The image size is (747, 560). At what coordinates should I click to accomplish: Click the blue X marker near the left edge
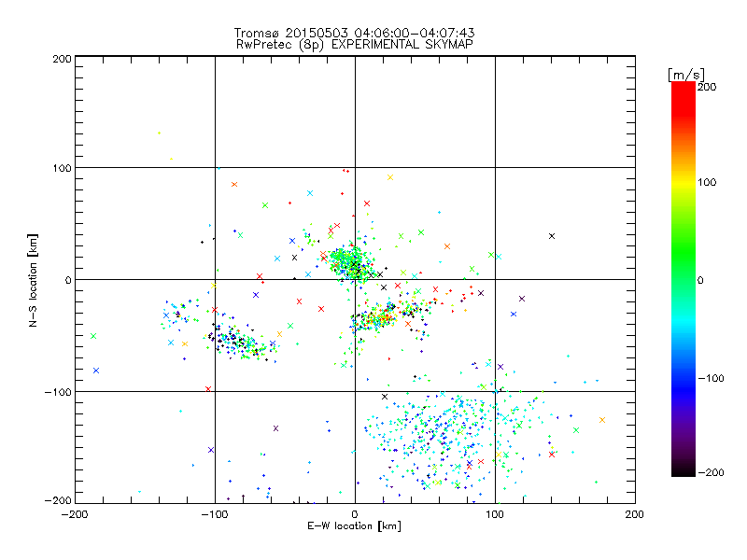point(96,371)
